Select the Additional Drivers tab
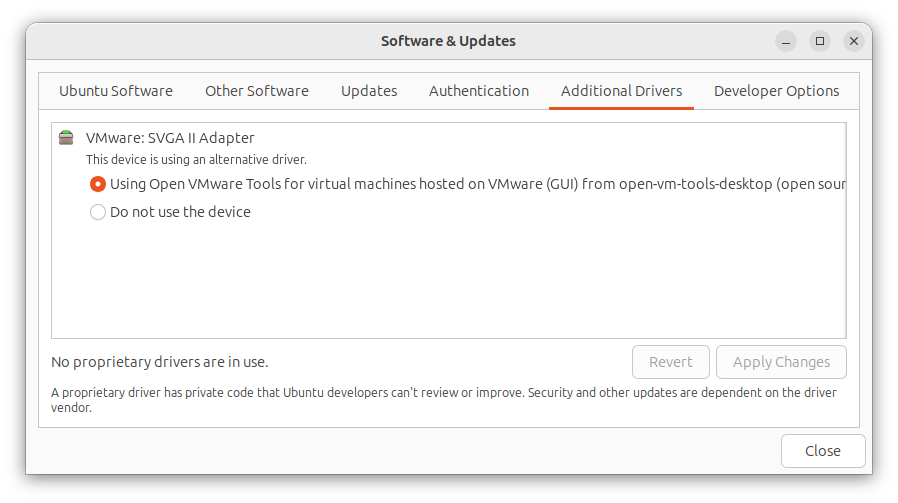 (x=621, y=91)
